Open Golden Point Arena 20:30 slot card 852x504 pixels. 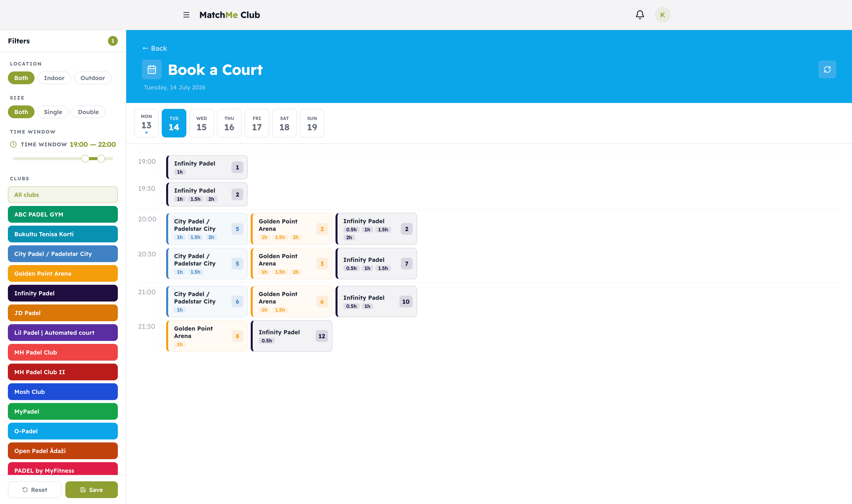coord(291,264)
